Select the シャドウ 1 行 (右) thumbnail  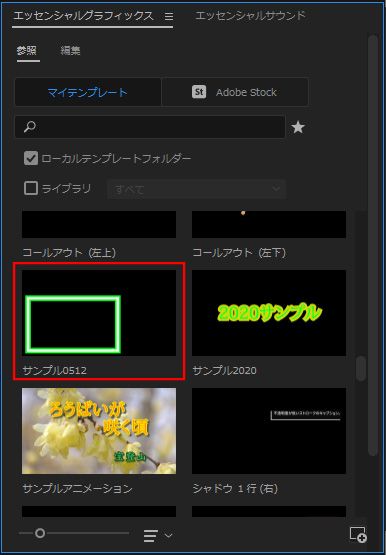click(269, 431)
